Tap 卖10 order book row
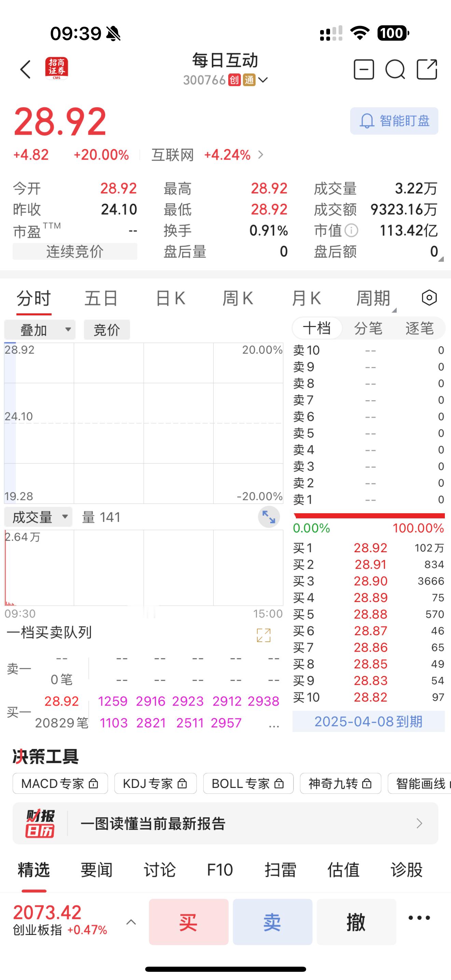451x980 pixels. (x=368, y=350)
